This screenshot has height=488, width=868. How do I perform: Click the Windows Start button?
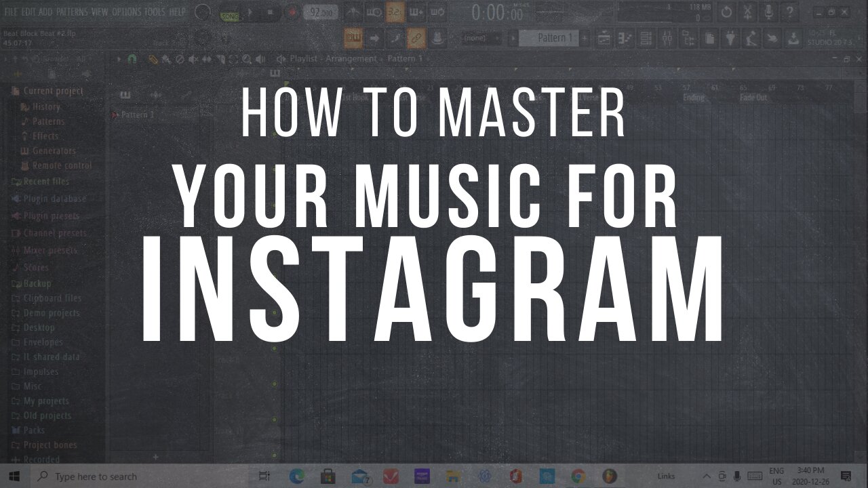pyautogui.click(x=14, y=476)
